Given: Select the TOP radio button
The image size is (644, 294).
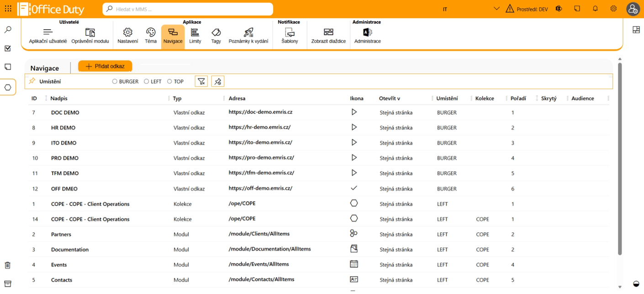Looking at the screenshot, I should click(169, 82).
